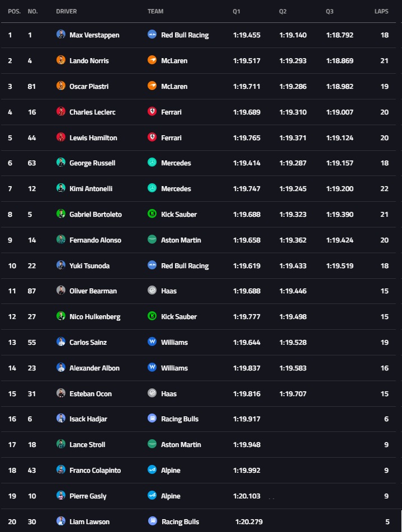The width and height of the screenshot is (402, 532).
Task: Click Lewis Hamilton's driver avatar
Action: point(61,137)
